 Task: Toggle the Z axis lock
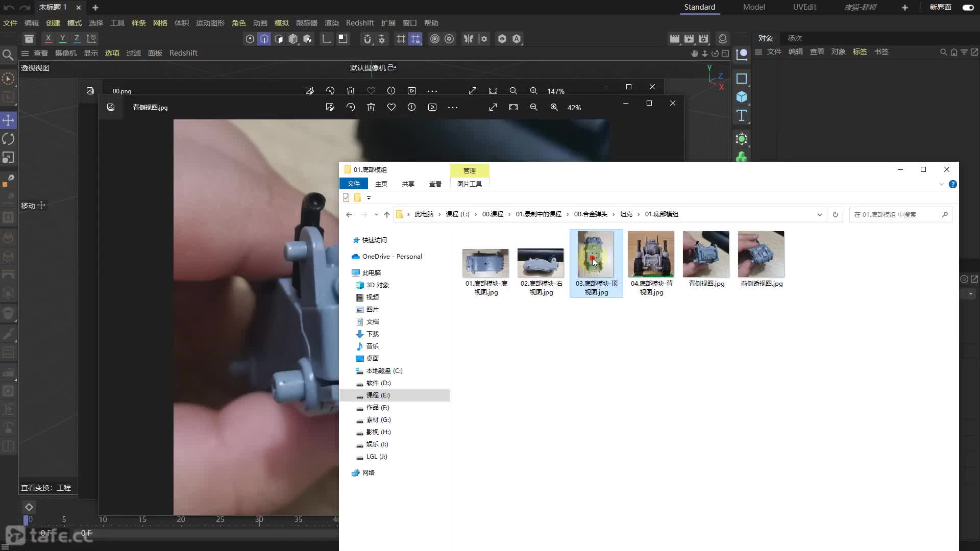point(77,38)
